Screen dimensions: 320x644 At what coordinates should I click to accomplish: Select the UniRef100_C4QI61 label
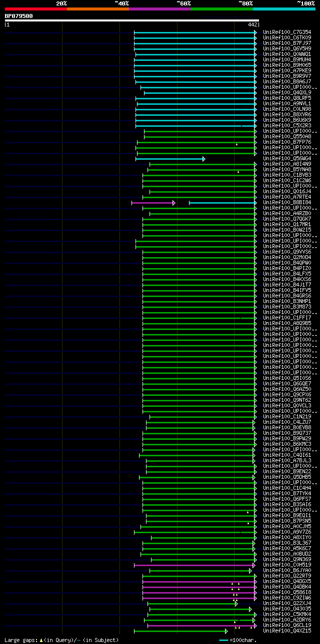tap(287, 455)
